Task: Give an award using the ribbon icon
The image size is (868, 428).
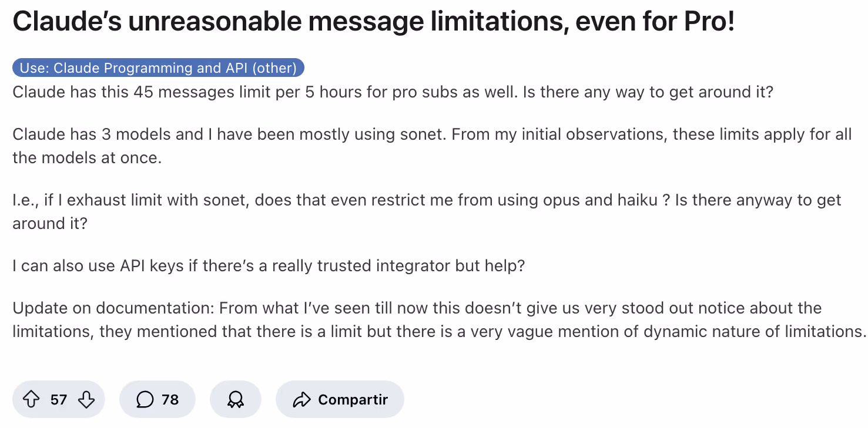Action: pyautogui.click(x=236, y=400)
